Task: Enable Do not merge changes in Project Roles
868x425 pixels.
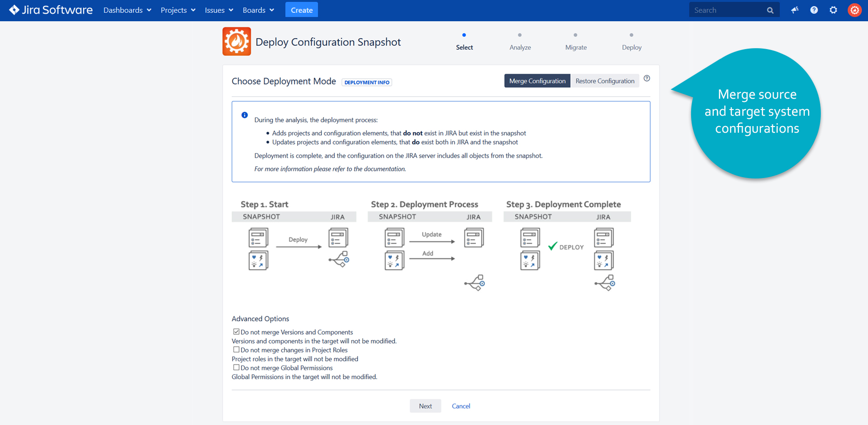Action: (236, 350)
